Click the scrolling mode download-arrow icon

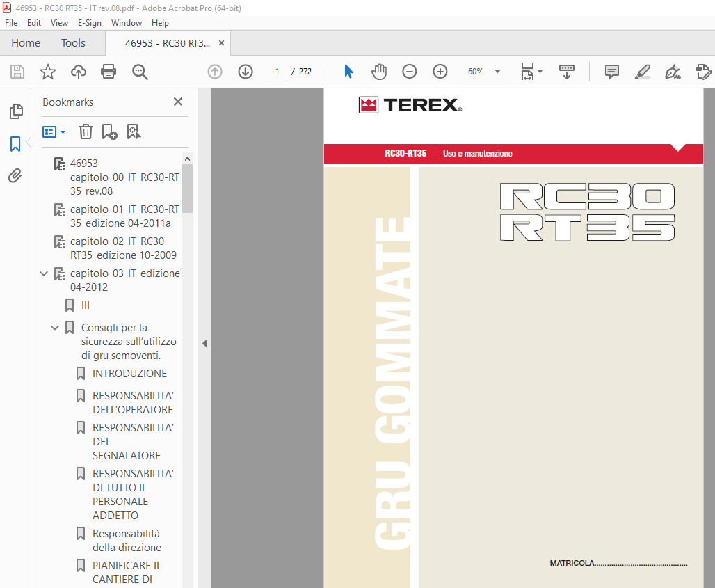[566, 72]
